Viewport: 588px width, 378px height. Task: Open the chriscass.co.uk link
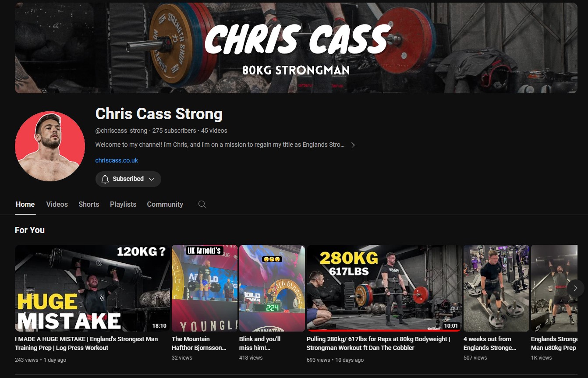[x=117, y=160]
